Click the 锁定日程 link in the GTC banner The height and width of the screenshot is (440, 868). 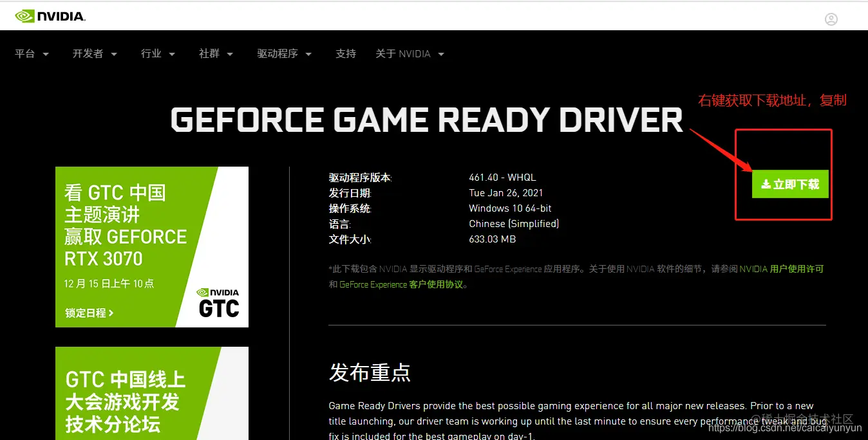tap(89, 313)
